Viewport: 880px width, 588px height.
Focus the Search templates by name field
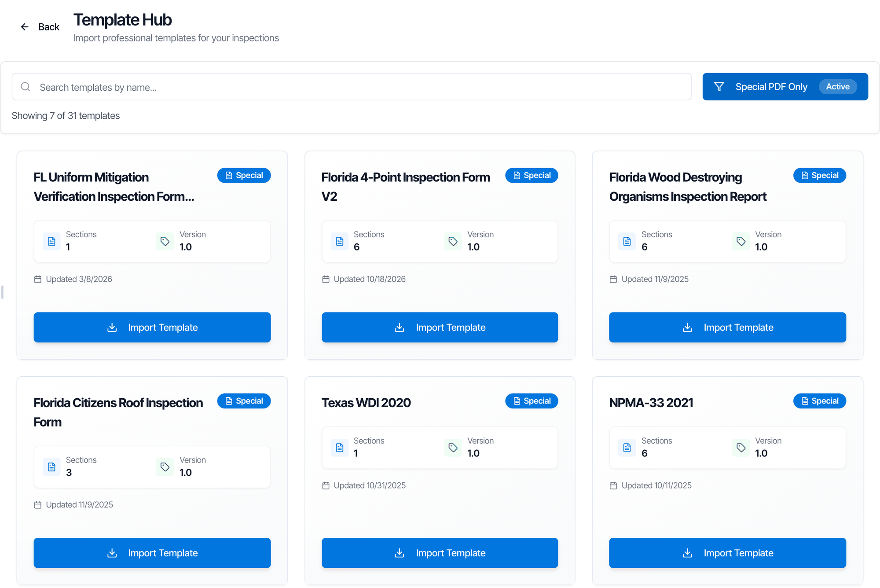(x=352, y=87)
